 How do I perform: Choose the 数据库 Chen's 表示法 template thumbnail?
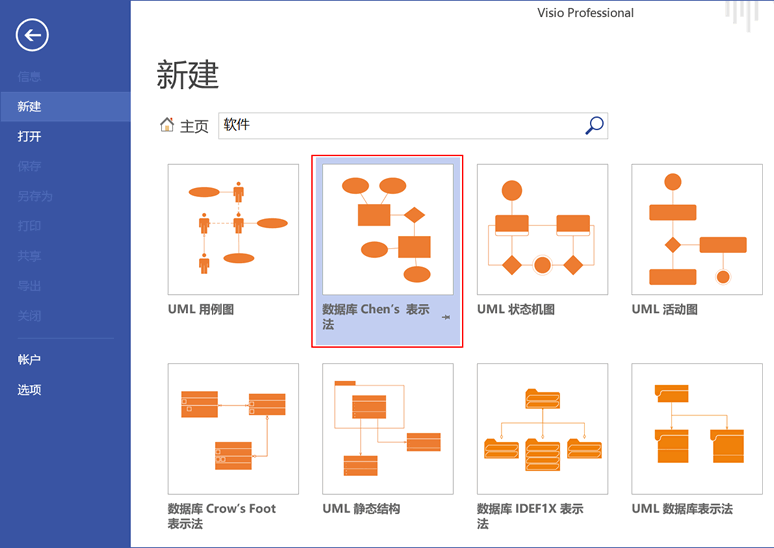pyautogui.click(x=387, y=229)
